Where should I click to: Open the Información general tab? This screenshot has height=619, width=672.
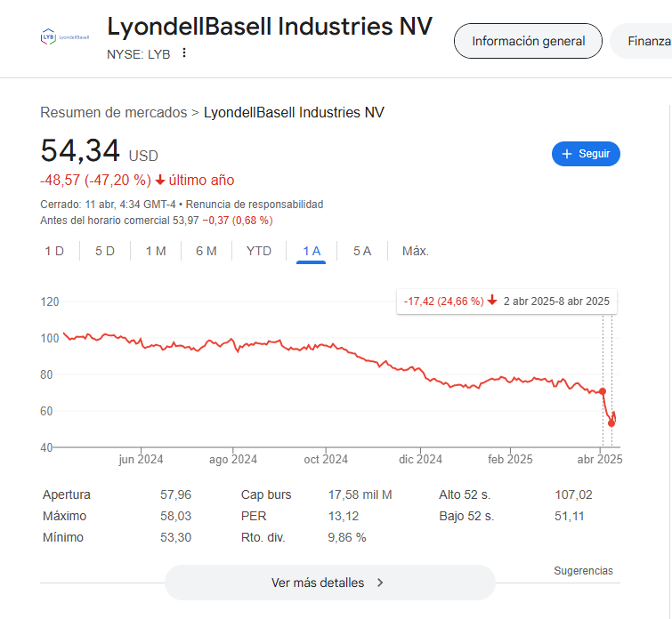click(528, 41)
